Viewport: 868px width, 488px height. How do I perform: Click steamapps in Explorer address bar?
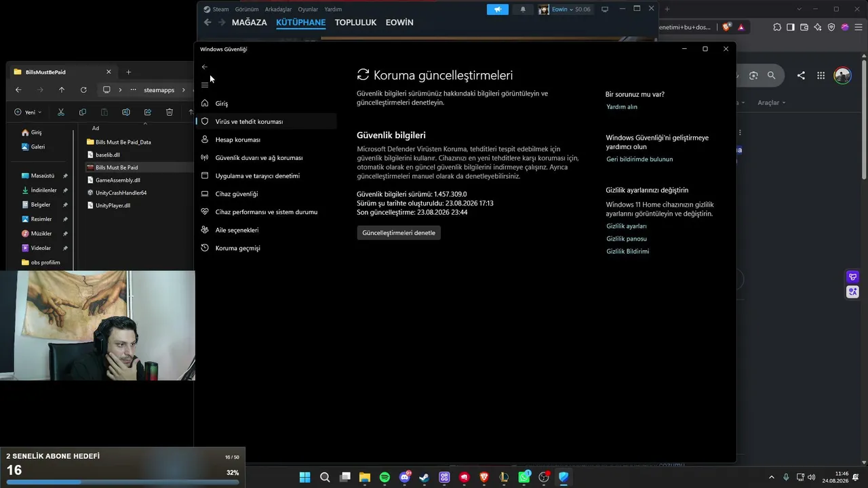(159, 90)
